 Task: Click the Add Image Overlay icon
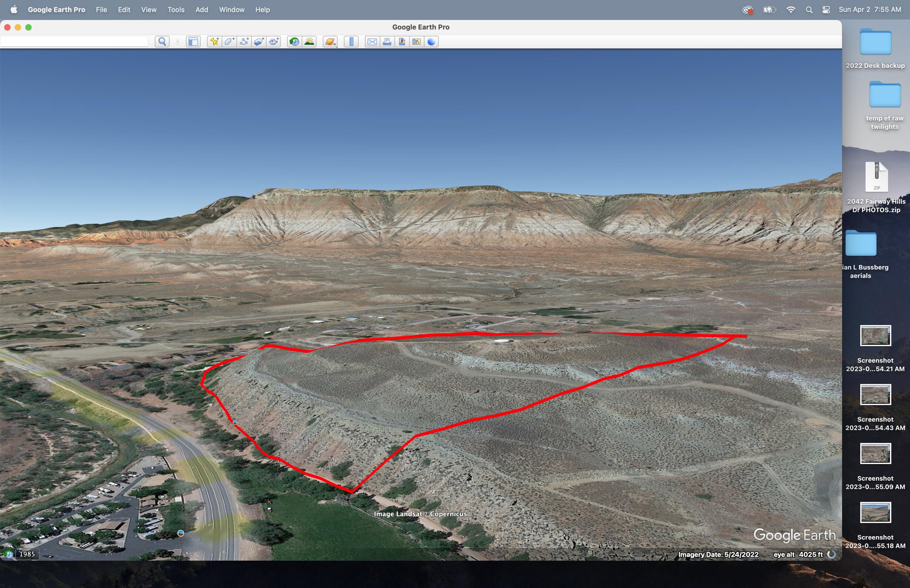259,42
